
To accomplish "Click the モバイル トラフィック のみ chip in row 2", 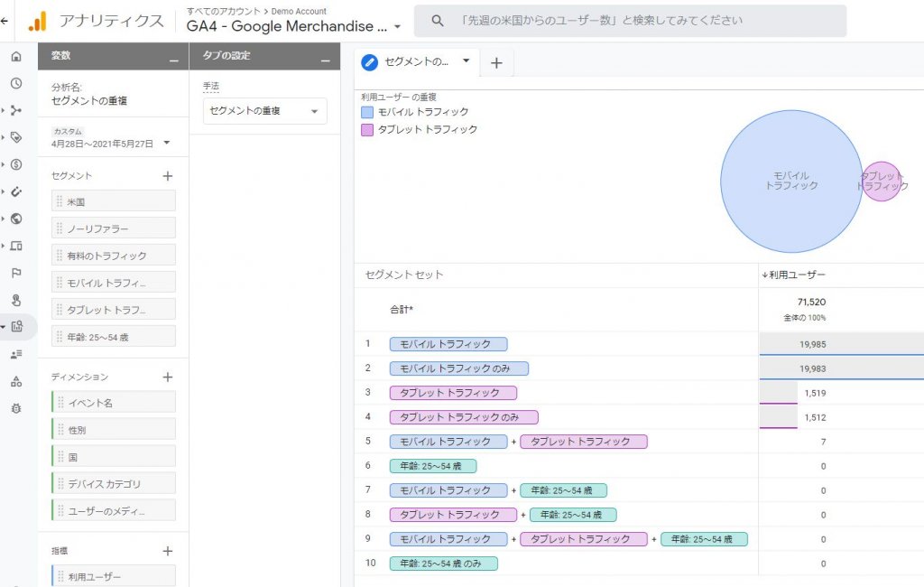I will point(459,368).
